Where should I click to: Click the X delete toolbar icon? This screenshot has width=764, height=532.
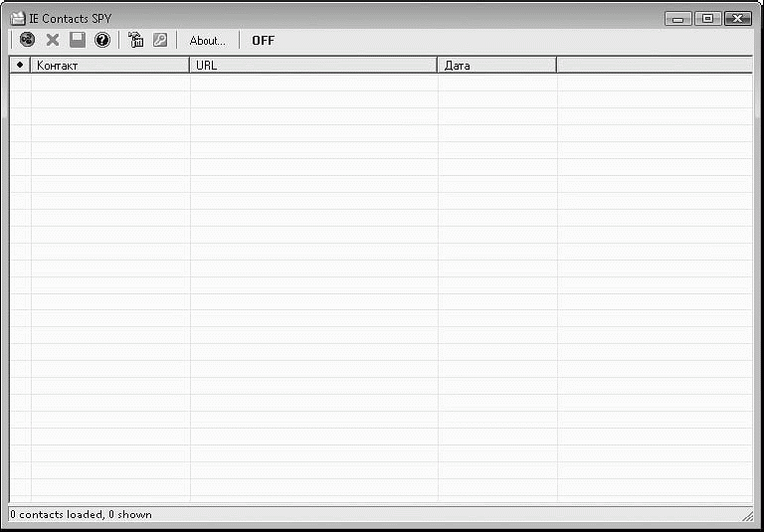click(52, 40)
